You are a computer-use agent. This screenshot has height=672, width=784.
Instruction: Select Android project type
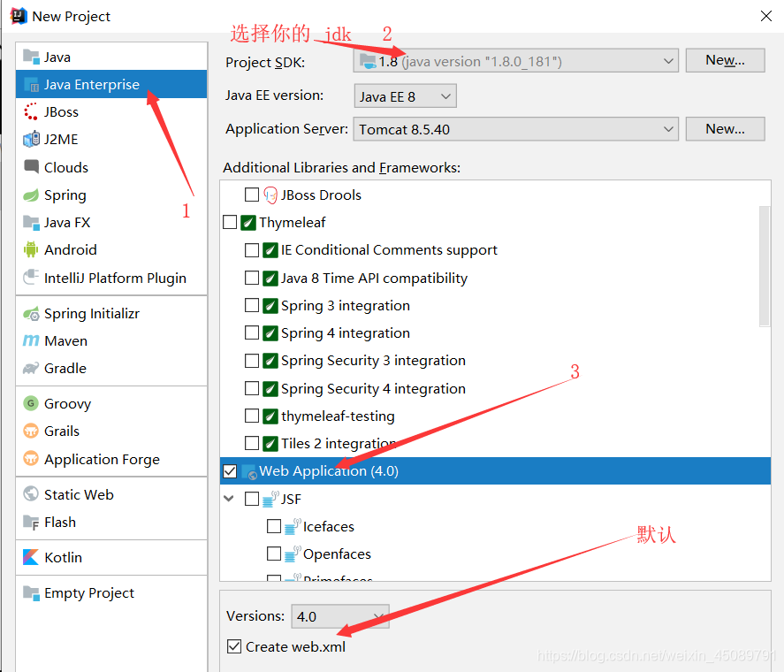(x=111, y=249)
